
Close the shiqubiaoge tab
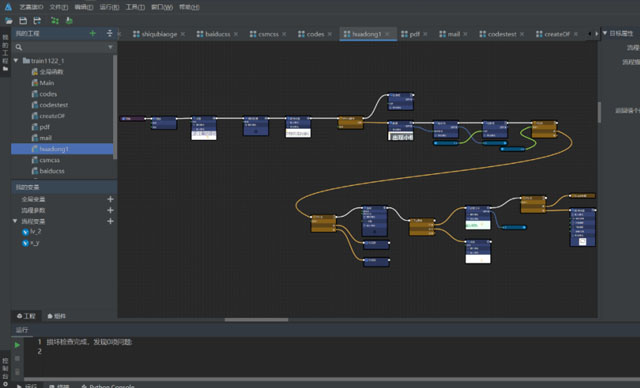pyautogui.click(x=182, y=34)
